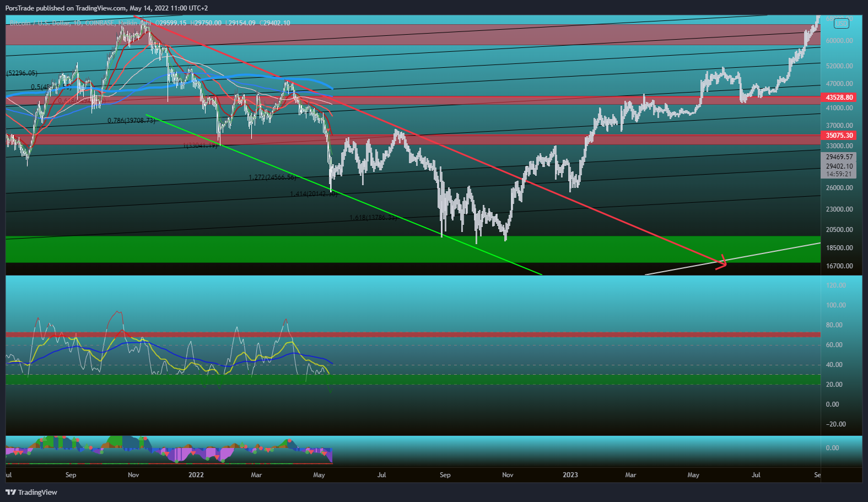Screen dimensions: 868x502
Task: Click the 100.00 oscillator axis value
Action: pos(835,305)
